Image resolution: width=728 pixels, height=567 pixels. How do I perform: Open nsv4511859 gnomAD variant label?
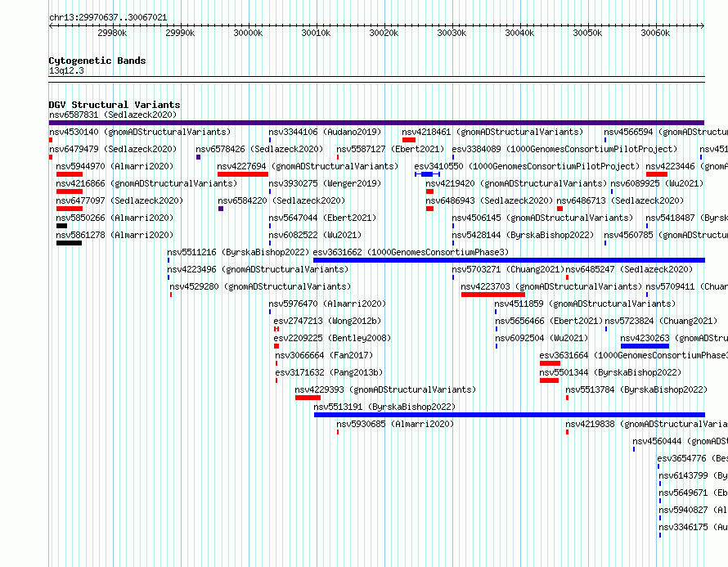pos(585,304)
